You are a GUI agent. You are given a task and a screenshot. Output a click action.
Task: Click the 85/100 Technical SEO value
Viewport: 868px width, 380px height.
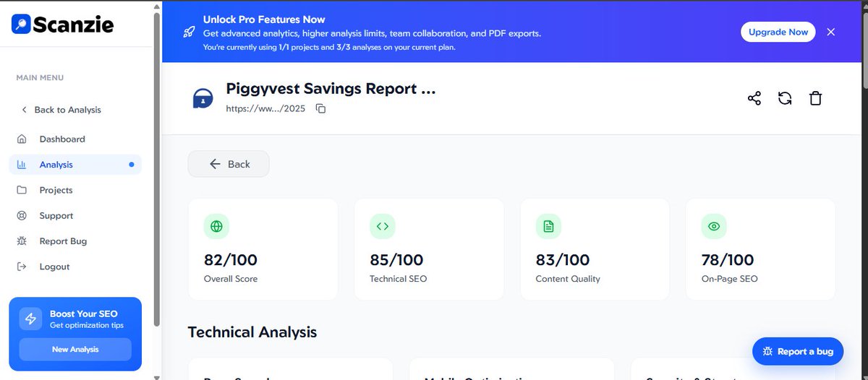396,260
